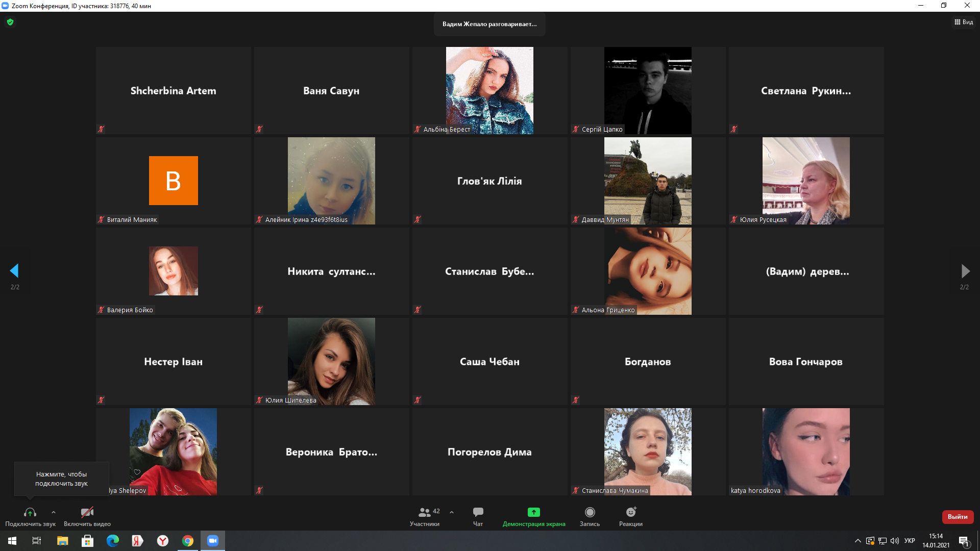Select the Виталий Манияк participant tile
980x551 pixels.
click(x=173, y=181)
